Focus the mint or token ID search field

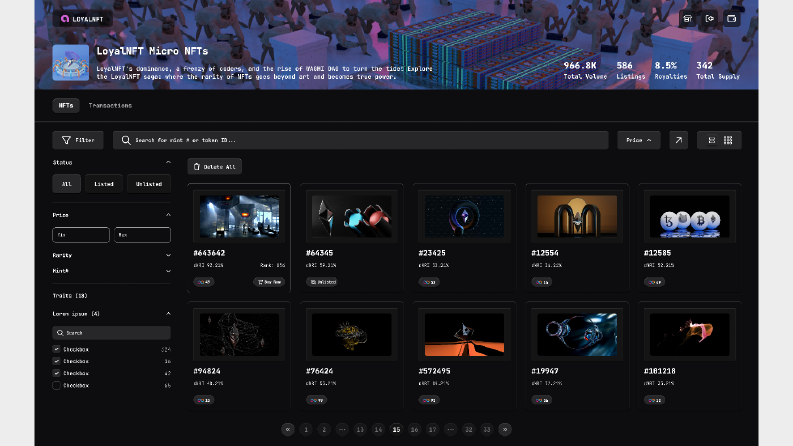(361, 140)
